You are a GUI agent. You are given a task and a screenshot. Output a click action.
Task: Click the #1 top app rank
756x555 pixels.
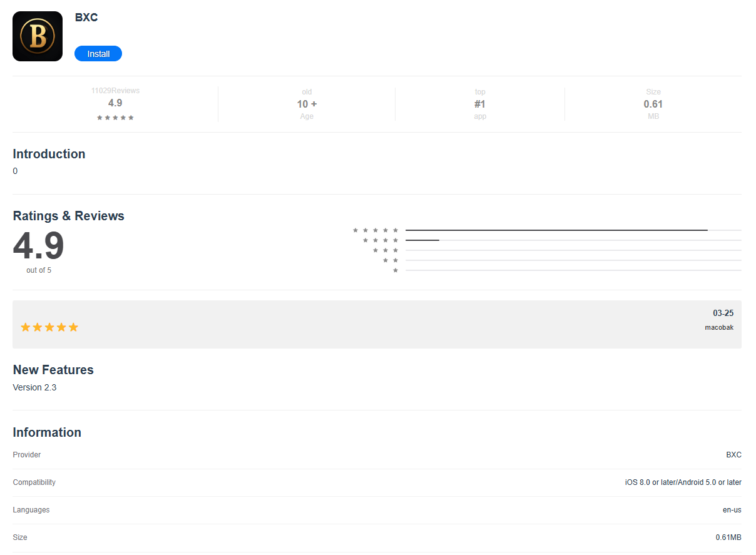(480, 104)
